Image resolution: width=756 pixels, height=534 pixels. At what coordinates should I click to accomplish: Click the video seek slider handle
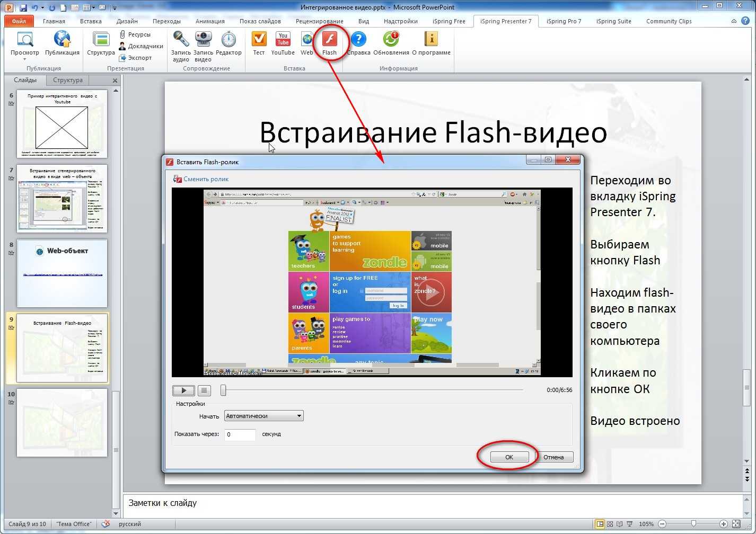click(x=223, y=390)
